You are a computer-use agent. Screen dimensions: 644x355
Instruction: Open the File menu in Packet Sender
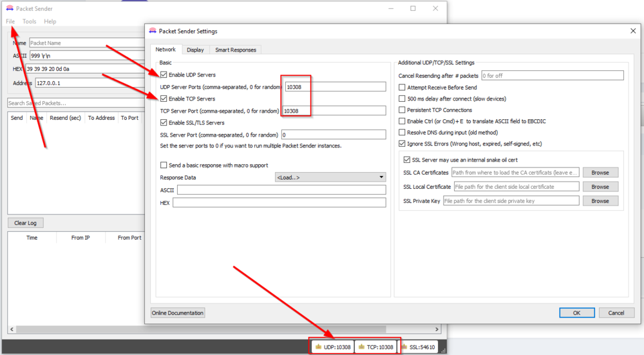pyautogui.click(x=10, y=21)
